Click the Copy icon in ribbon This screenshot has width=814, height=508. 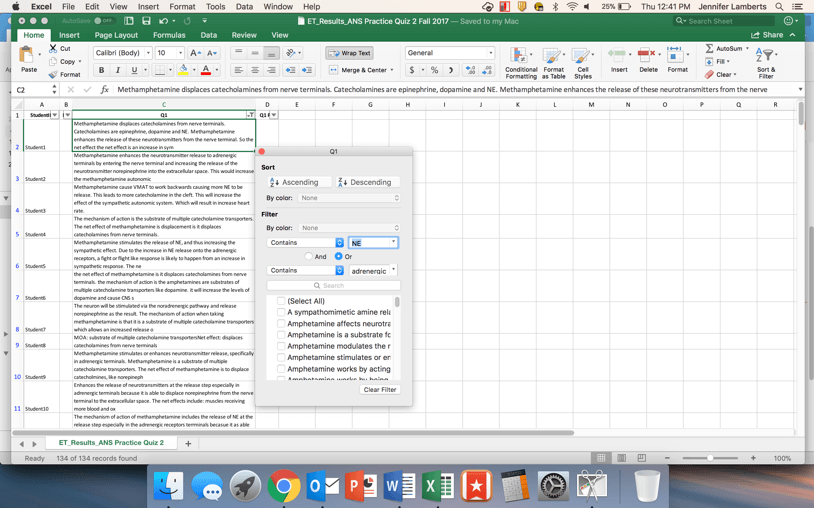[x=53, y=61]
